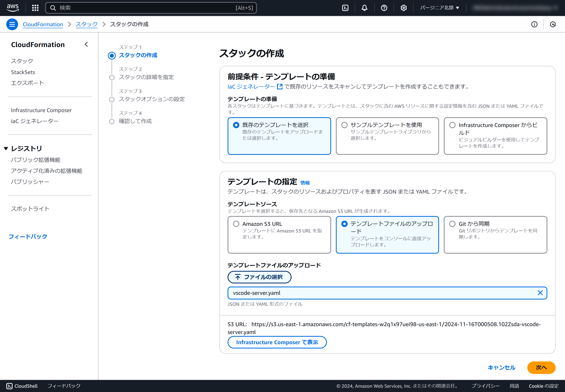Image resolution: width=565 pixels, height=392 pixels.
Task: Click the AWS logo home icon
Action: click(x=13, y=8)
